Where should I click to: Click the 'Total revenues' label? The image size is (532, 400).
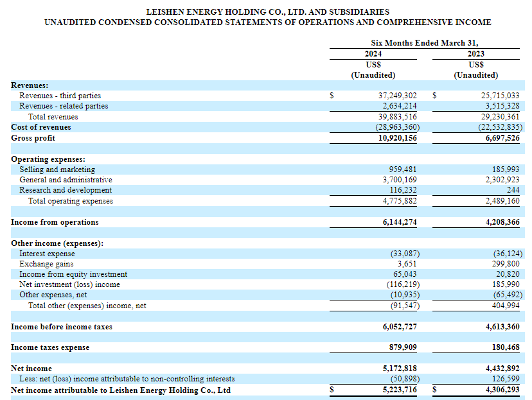pyautogui.click(x=53, y=117)
